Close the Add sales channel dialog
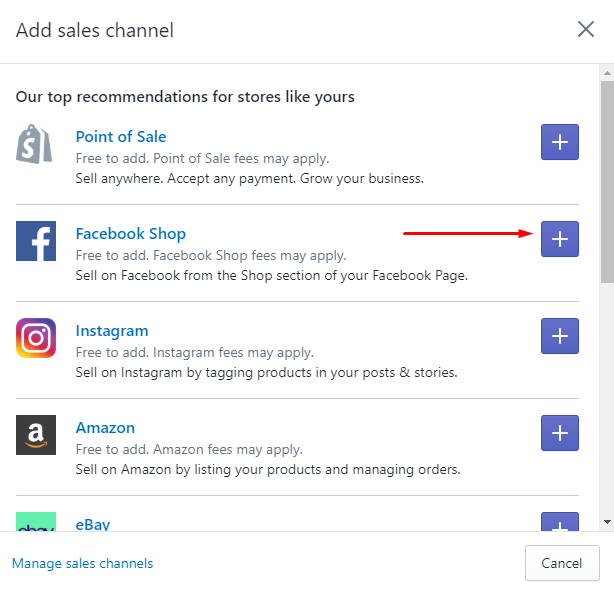Image resolution: width=614 pixels, height=592 pixels. coord(586,29)
